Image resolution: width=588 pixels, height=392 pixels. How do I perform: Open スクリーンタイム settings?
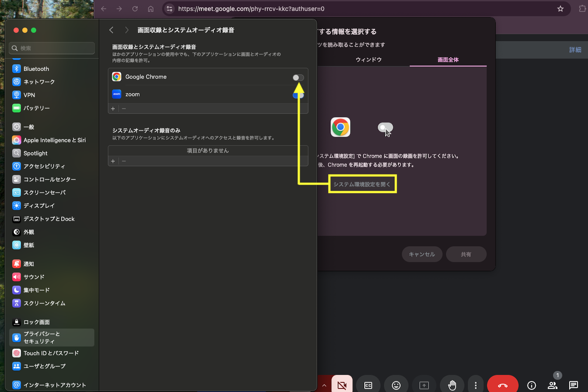[x=52, y=303]
